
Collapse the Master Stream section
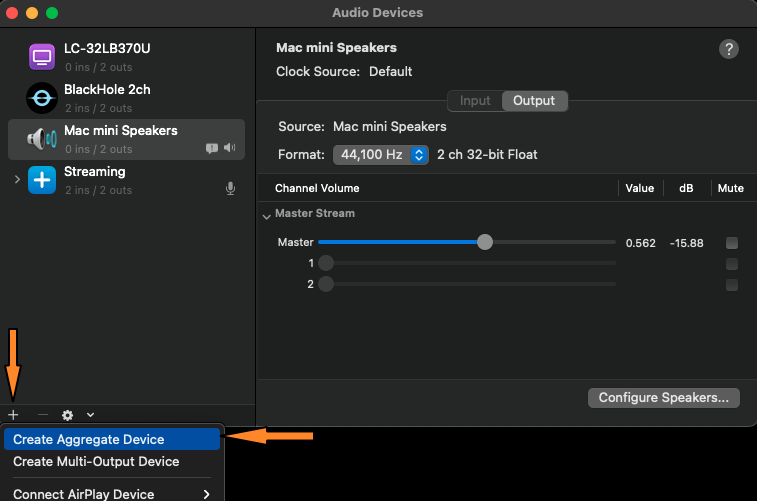tap(266, 217)
